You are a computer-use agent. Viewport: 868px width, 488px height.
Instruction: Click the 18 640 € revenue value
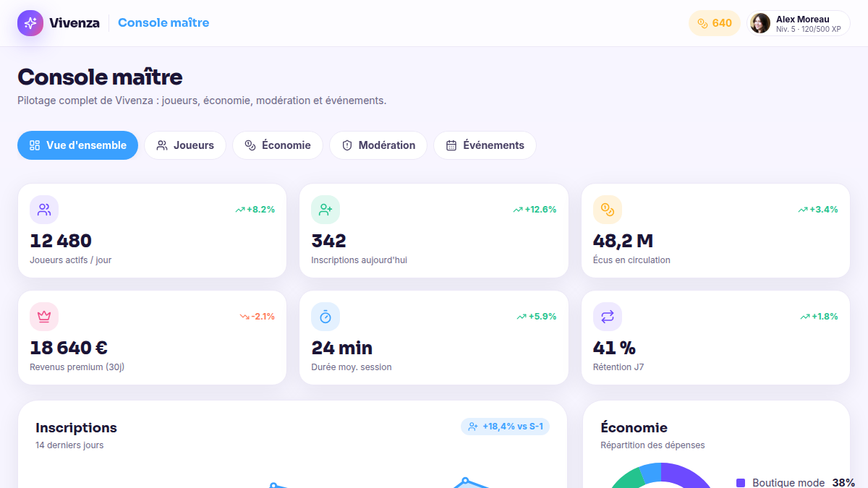(69, 348)
